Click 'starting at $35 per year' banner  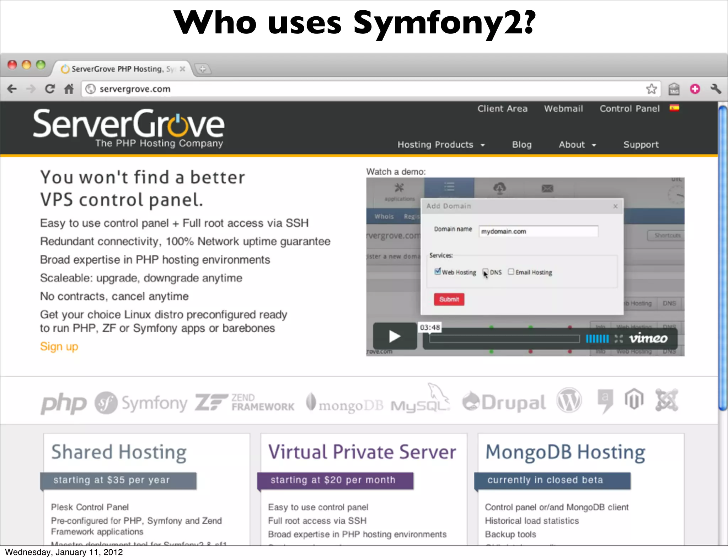click(x=118, y=481)
